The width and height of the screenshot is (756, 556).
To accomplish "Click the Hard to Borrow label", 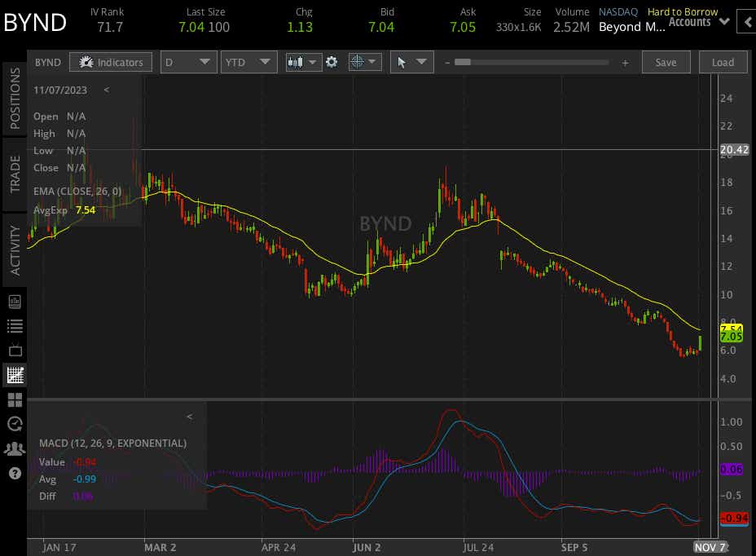I will [x=682, y=11].
